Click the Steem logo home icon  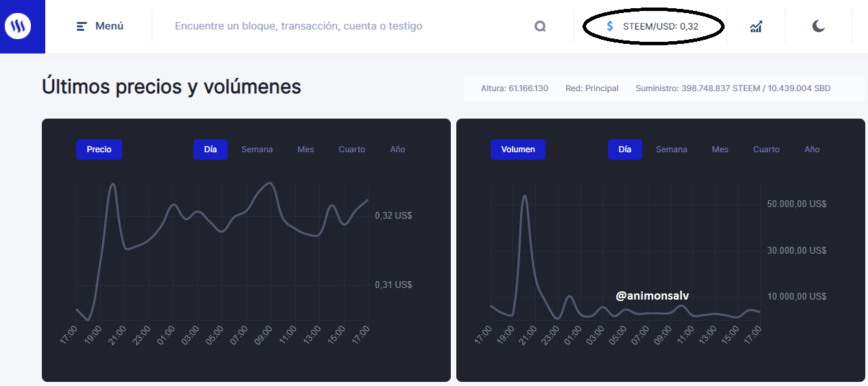(x=16, y=26)
